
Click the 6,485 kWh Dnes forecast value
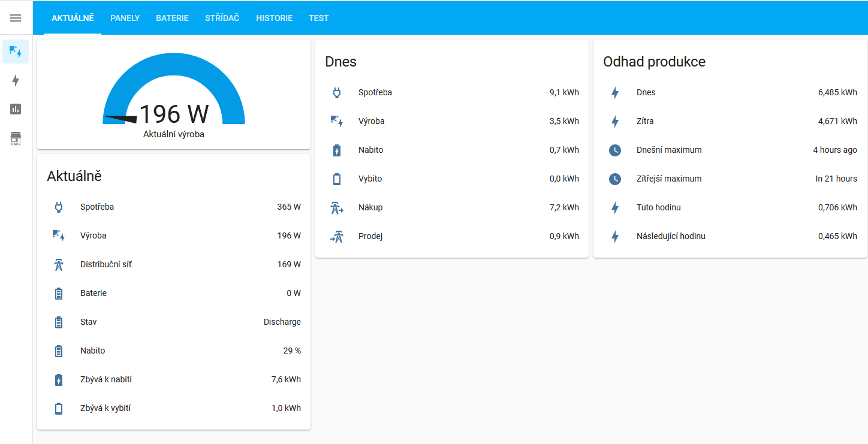point(837,92)
